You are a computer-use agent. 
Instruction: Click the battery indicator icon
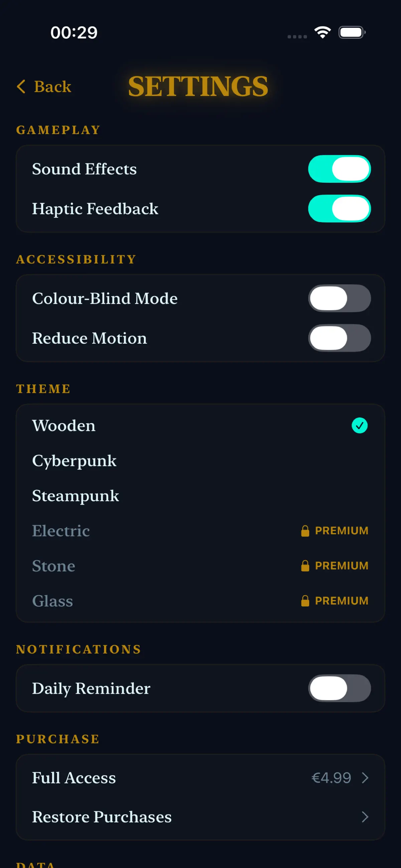click(x=352, y=32)
